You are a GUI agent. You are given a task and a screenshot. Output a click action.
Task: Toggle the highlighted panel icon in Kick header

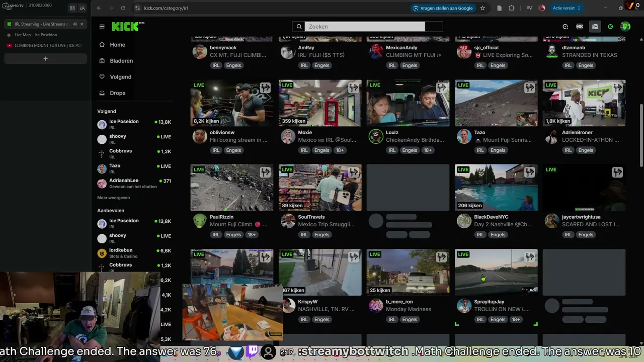(595, 27)
